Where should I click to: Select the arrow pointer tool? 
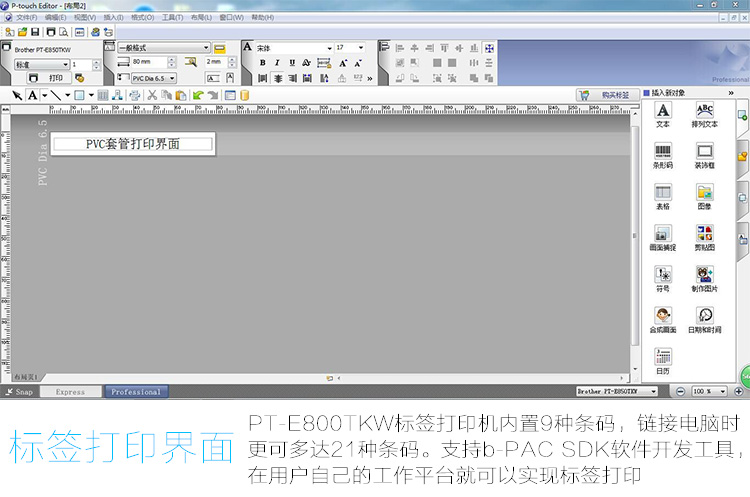point(17,95)
